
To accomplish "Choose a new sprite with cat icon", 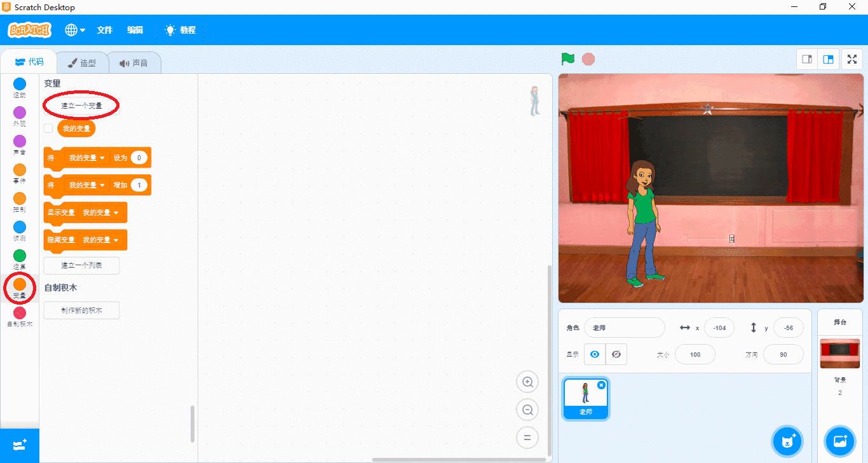I will (787, 441).
